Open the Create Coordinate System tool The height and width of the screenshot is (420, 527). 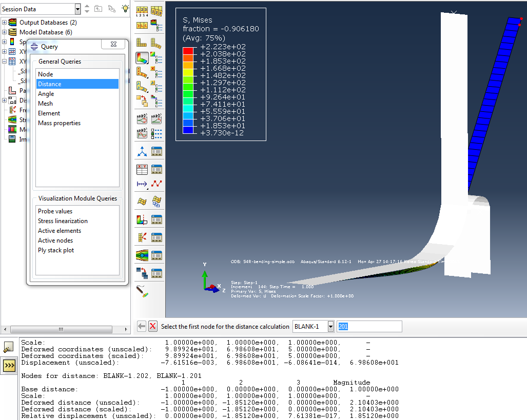[142, 151]
